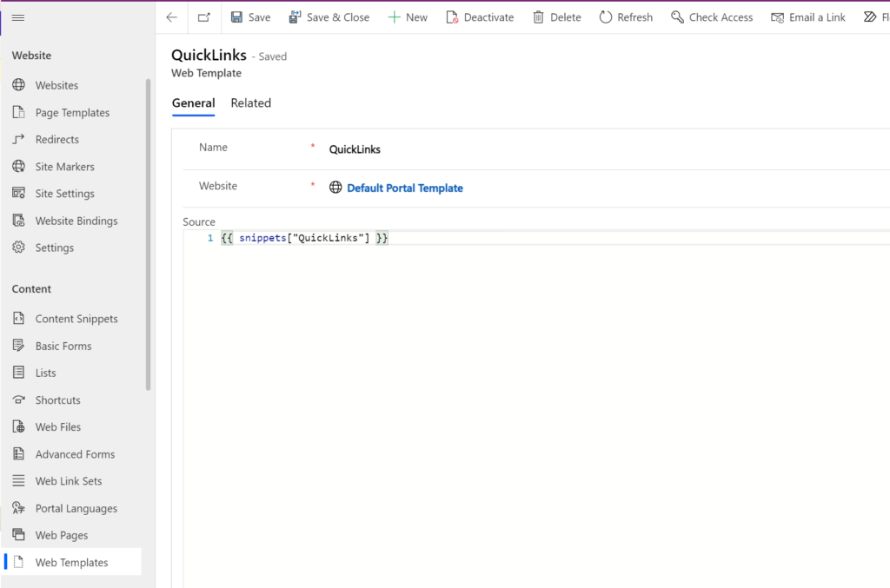
Task: Click the Web Templates page icon
Action: pyautogui.click(x=19, y=562)
